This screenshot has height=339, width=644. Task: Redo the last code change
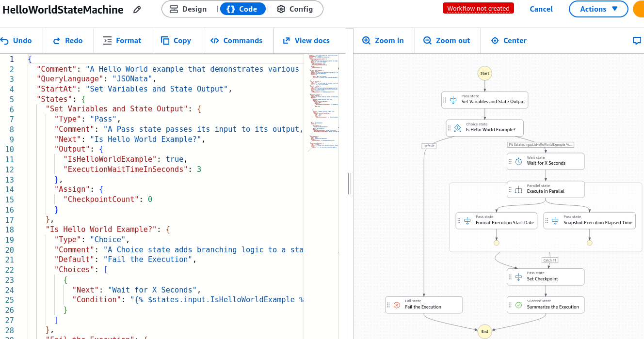point(68,41)
